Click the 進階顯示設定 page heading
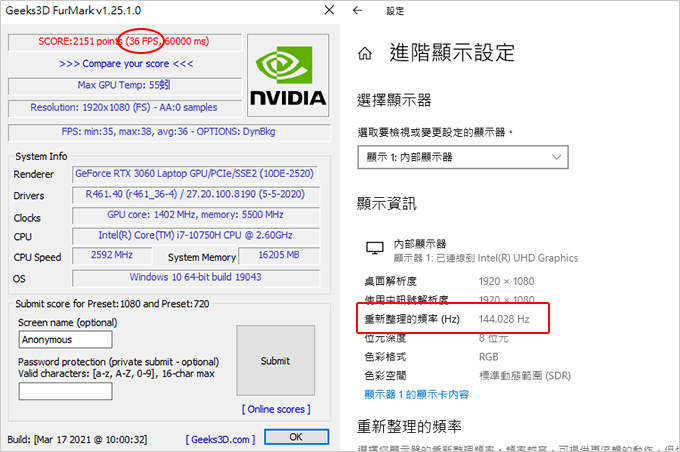This screenshot has width=680, height=452. (x=452, y=53)
